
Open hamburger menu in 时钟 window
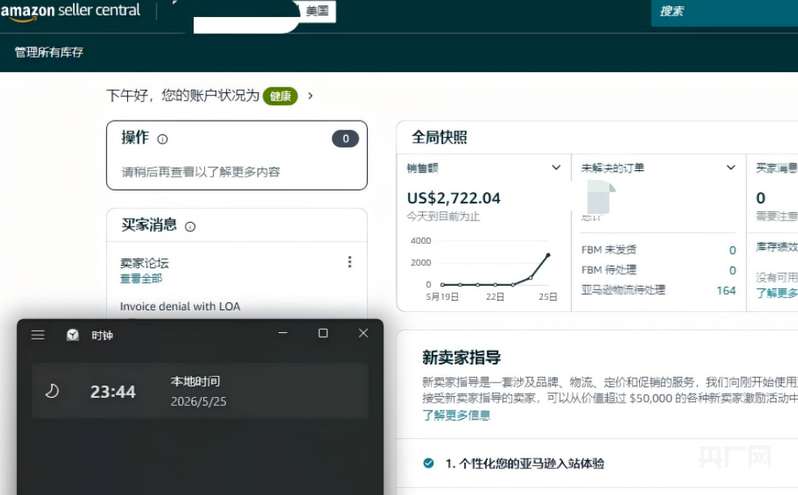38,335
